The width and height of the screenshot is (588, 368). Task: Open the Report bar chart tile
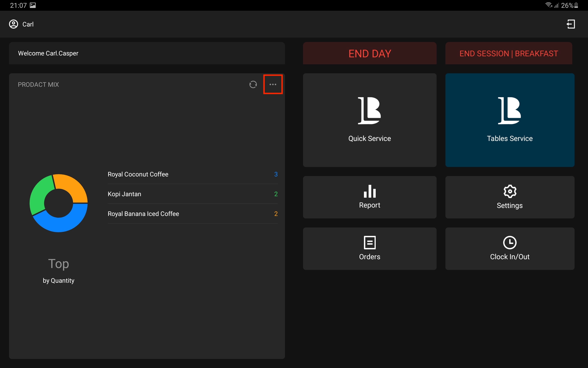369,197
